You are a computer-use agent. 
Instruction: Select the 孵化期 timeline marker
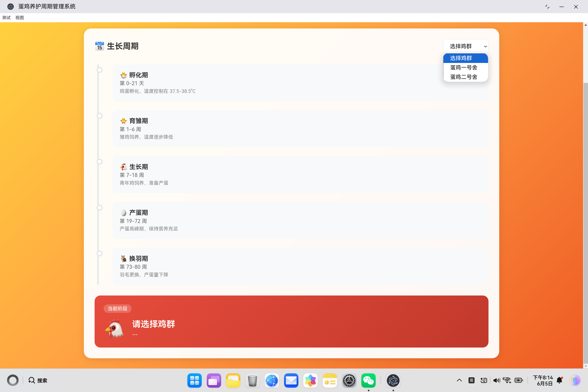[100, 70]
